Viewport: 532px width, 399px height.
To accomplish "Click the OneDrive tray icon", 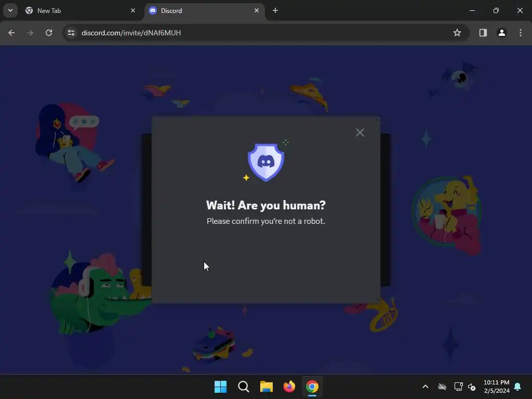I will coord(442,387).
